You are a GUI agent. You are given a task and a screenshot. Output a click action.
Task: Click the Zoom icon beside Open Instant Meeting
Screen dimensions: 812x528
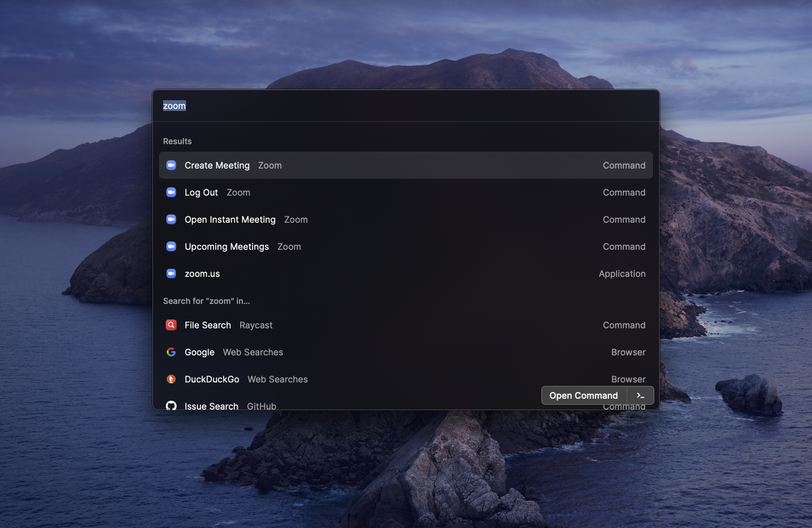click(171, 219)
